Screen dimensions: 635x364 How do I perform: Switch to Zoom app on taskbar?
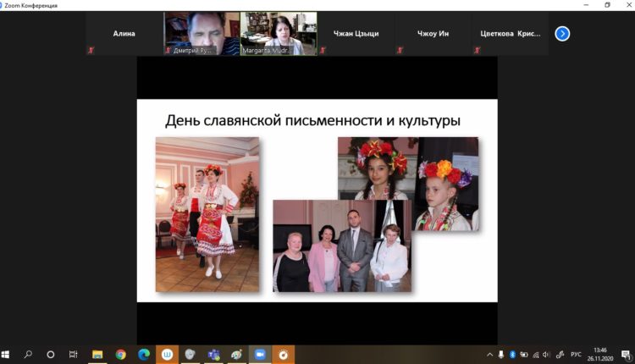pos(260,355)
